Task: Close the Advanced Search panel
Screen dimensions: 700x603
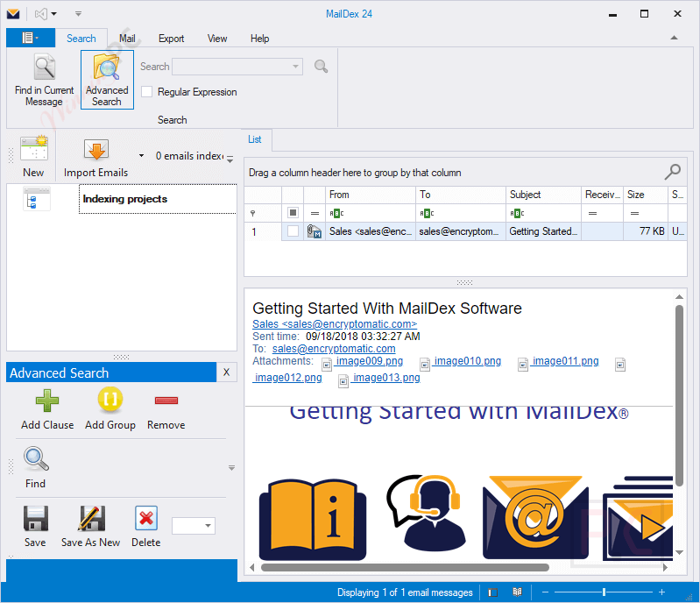Action: pyautogui.click(x=226, y=372)
